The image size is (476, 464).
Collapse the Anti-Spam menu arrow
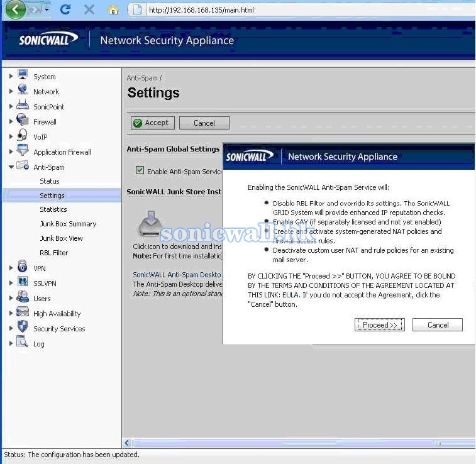[11, 167]
